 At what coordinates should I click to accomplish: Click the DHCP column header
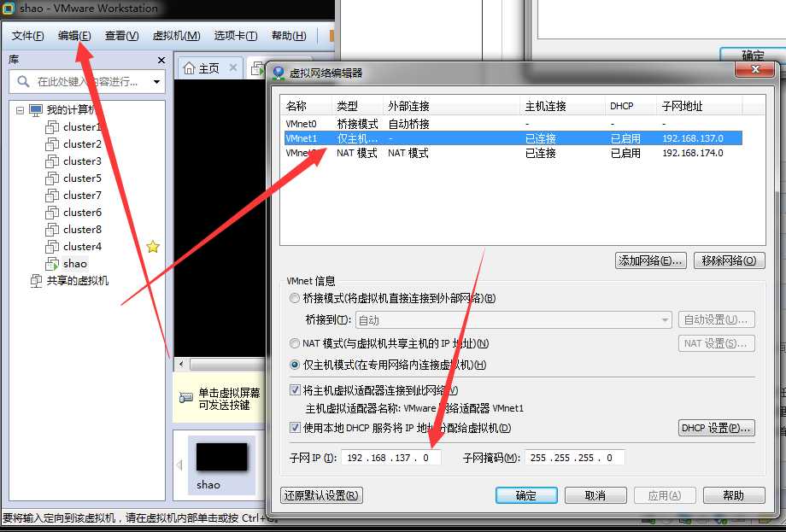pos(631,106)
